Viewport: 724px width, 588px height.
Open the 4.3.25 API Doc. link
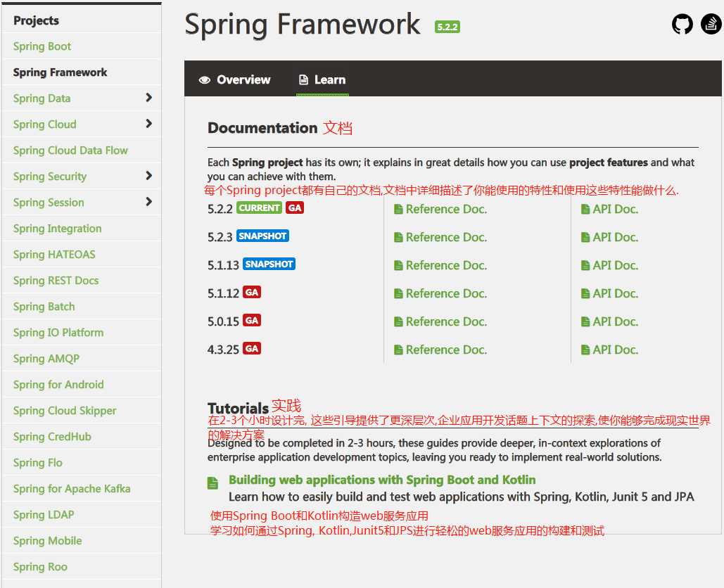(609, 350)
